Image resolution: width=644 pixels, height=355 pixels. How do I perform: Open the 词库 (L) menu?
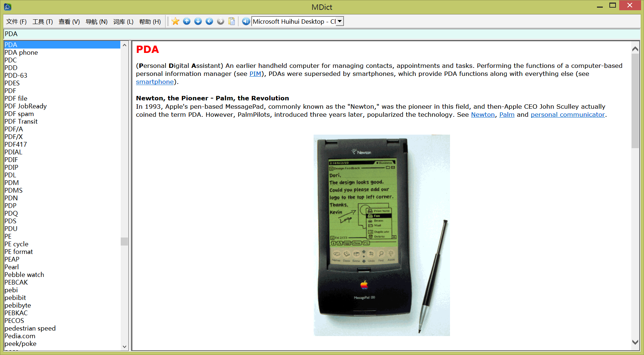123,22
